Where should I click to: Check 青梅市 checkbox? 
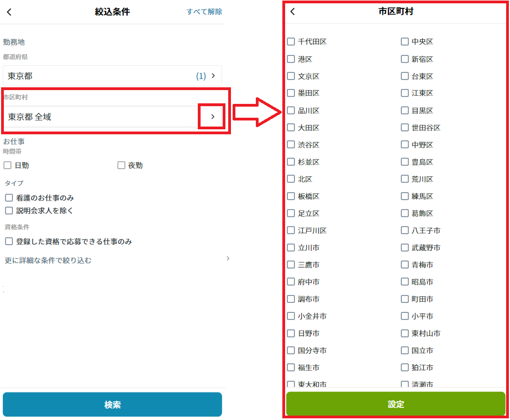[404, 265]
